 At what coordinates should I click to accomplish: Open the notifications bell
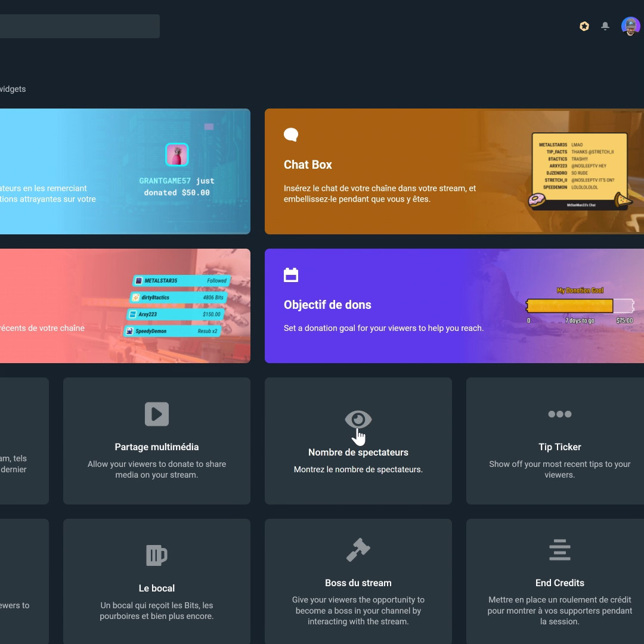click(605, 26)
